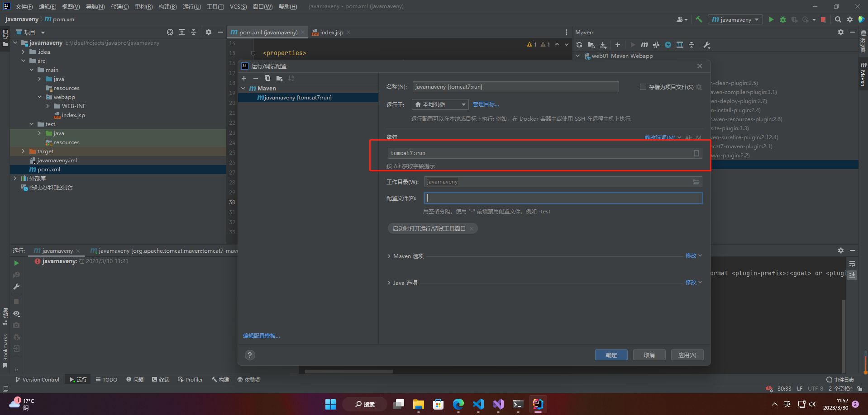Viewport: 868px width, 415px height.
Task: Download Maven sources and documentation
Action: pyautogui.click(x=603, y=45)
